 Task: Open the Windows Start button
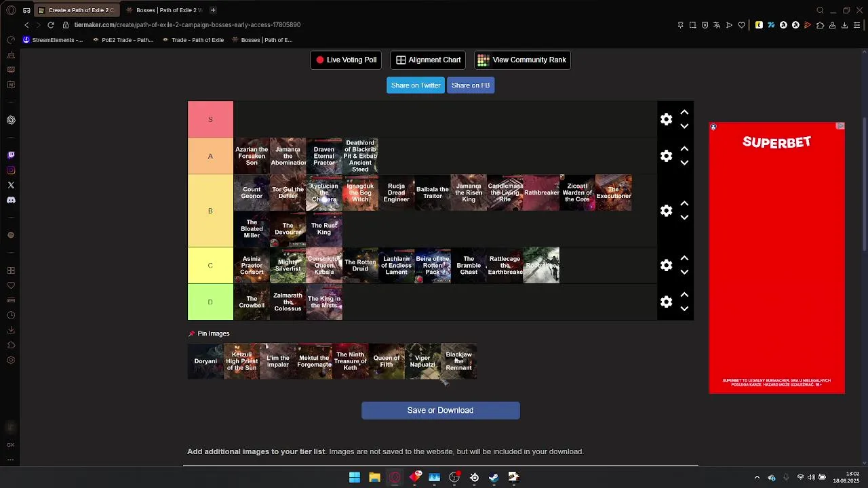[x=355, y=477]
